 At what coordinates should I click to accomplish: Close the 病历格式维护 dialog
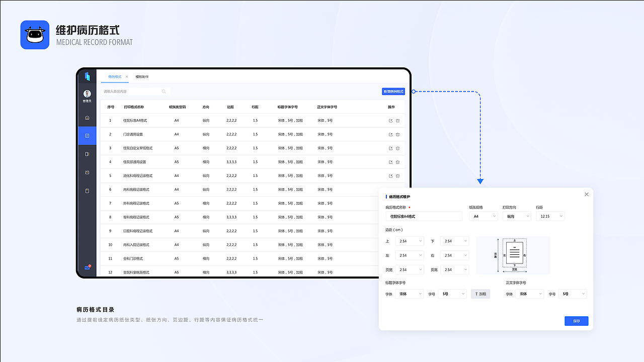coord(587,194)
